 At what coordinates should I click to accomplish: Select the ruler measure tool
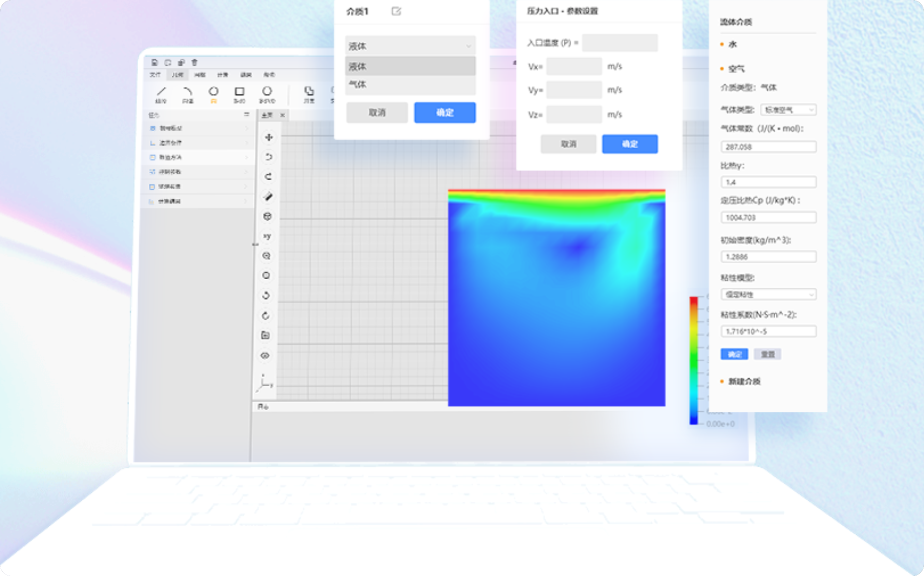click(x=268, y=196)
